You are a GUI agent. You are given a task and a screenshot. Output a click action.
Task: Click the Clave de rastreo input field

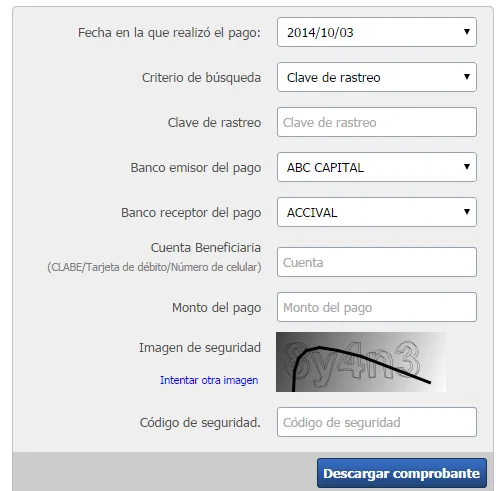point(377,122)
